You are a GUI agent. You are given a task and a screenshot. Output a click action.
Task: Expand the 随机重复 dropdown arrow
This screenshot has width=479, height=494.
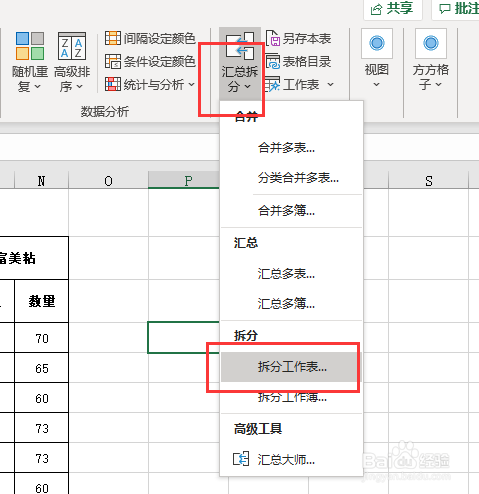point(38,87)
